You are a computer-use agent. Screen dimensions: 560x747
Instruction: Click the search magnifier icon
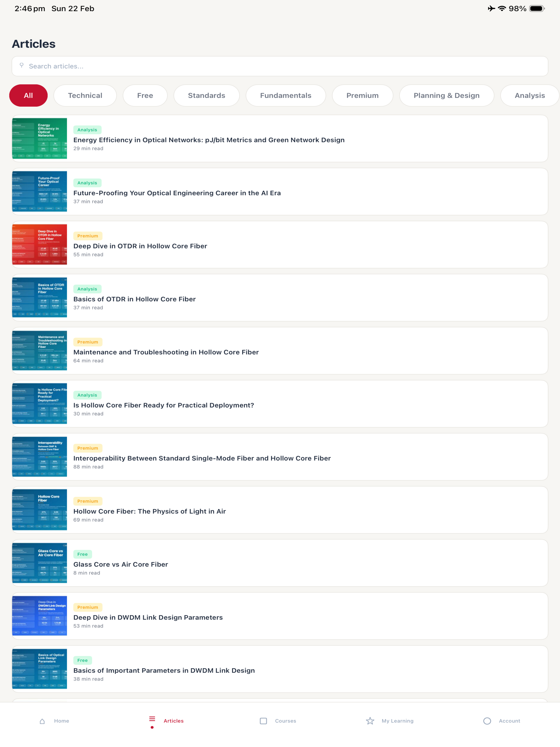coord(22,66)
